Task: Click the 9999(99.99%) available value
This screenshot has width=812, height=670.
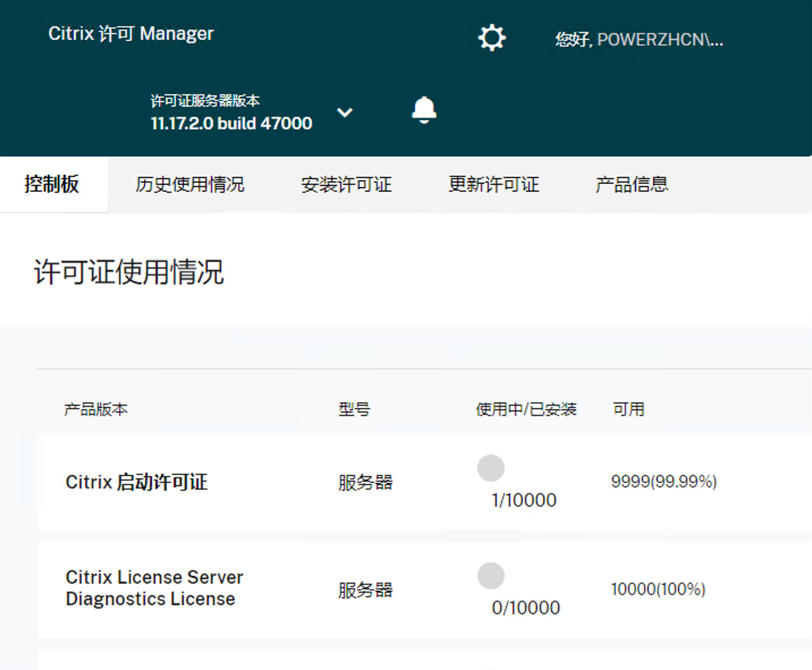Action: [x=664, y=482]
